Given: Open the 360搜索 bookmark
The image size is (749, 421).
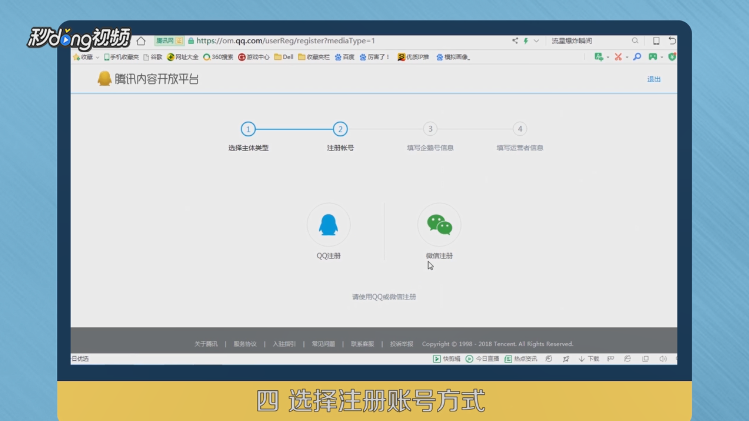Looking at the screenshot, I should (218, 57).
